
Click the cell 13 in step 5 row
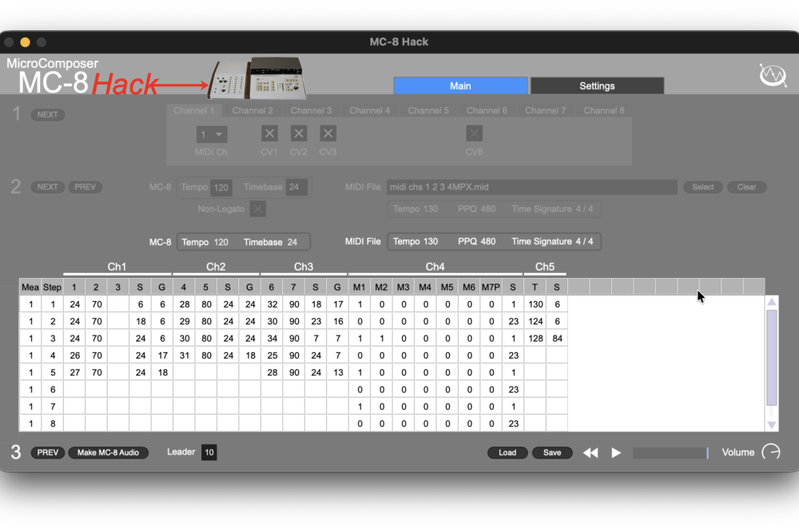(338, 372)
